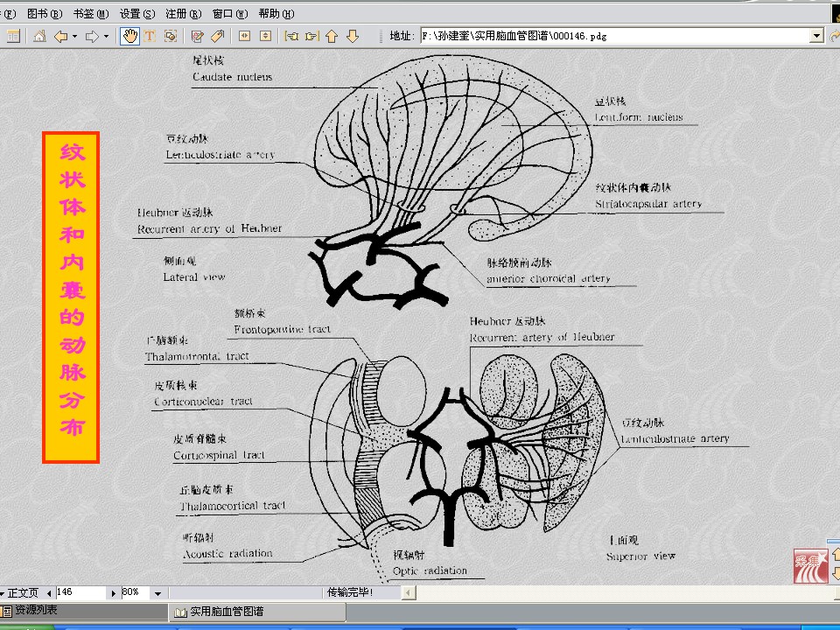
Task: Activate the text selection T tool
Action: click(x=150, y=36)
